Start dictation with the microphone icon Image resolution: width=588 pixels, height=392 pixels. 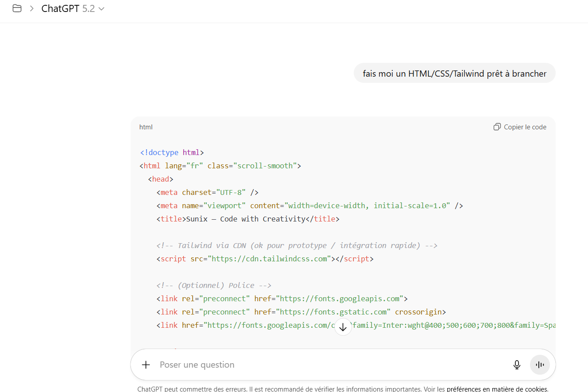pyautogui.click(x=517, y=365)
